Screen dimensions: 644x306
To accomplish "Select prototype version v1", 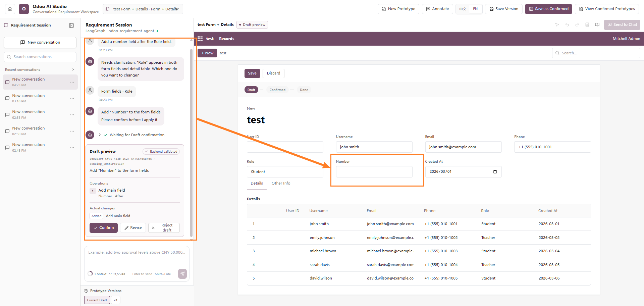I will click(x=116, y=300).
